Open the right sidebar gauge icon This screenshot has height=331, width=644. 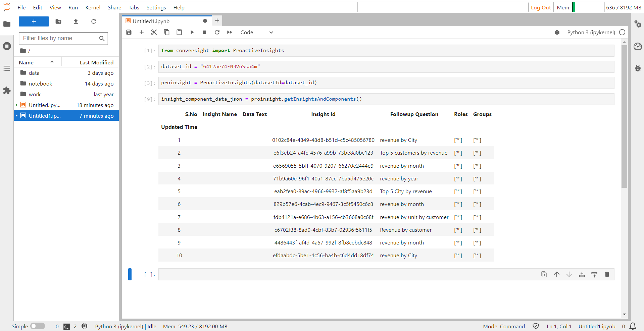point(638,46)
